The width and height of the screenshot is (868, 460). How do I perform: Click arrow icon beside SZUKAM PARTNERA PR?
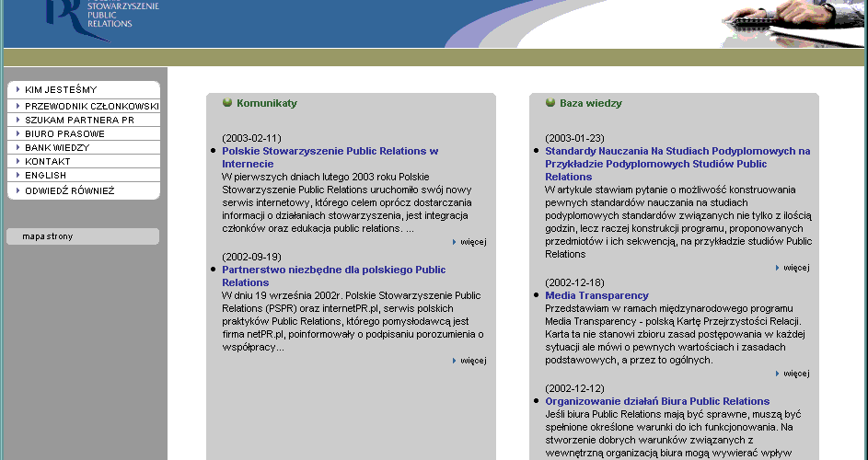(18, 120)
